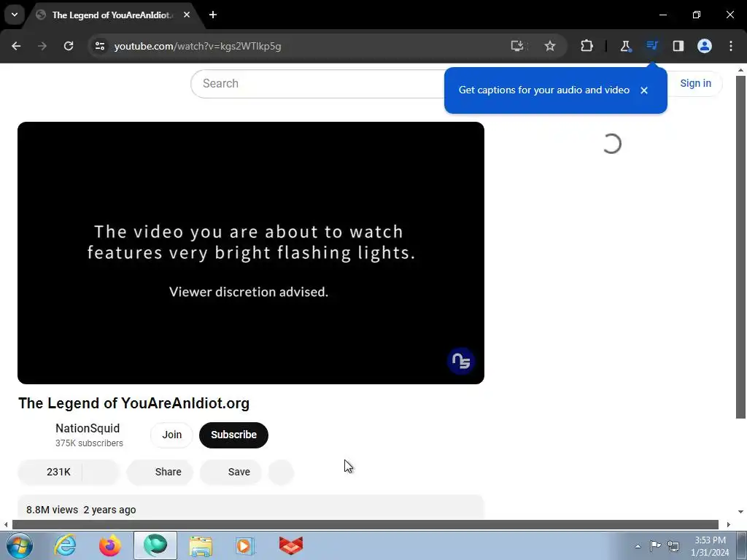The image size is (747, 560).
Task: Reload the YouTube page
Action: tap(69, 46)
